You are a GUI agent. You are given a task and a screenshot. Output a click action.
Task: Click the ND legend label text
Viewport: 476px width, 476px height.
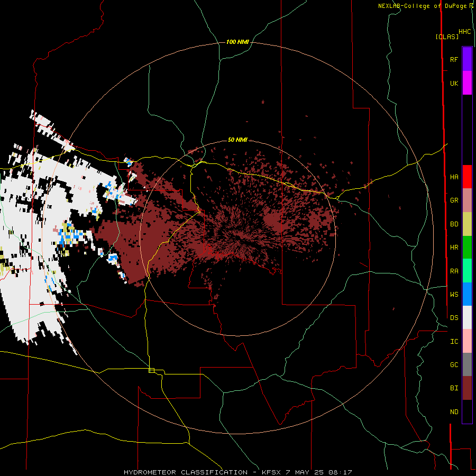tap(454, 411)
